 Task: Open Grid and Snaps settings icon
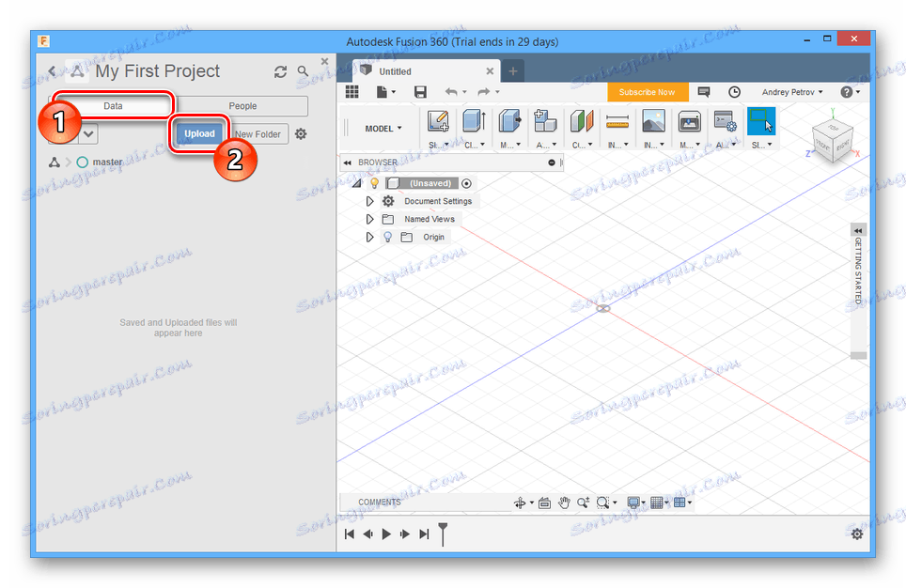coord(656,503)
